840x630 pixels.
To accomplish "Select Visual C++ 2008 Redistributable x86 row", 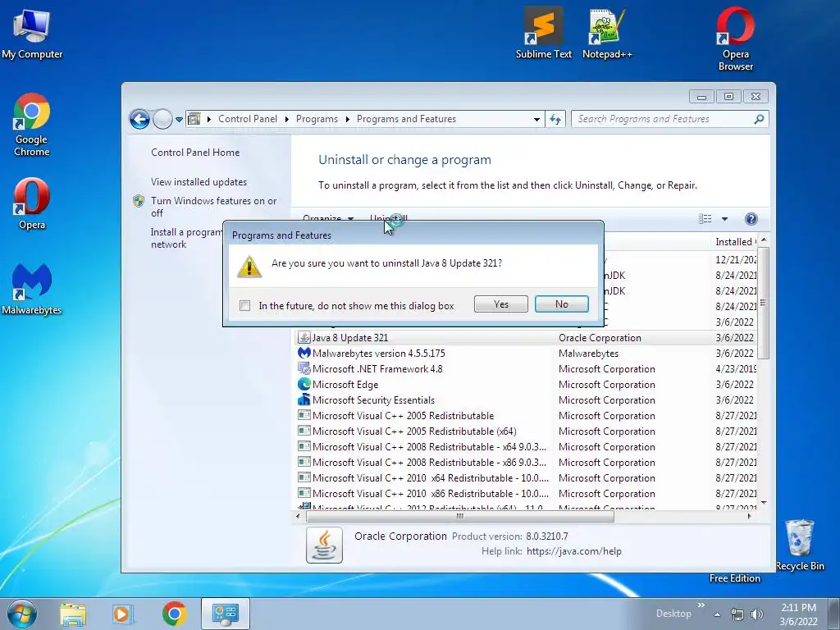I will [526, 462].
